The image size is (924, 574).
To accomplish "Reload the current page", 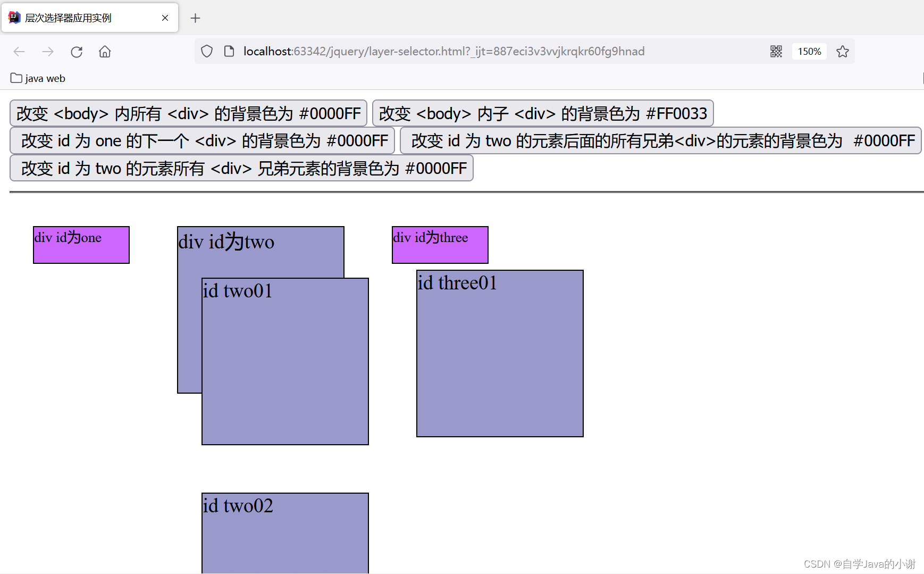I will click(x=77, y=52).
